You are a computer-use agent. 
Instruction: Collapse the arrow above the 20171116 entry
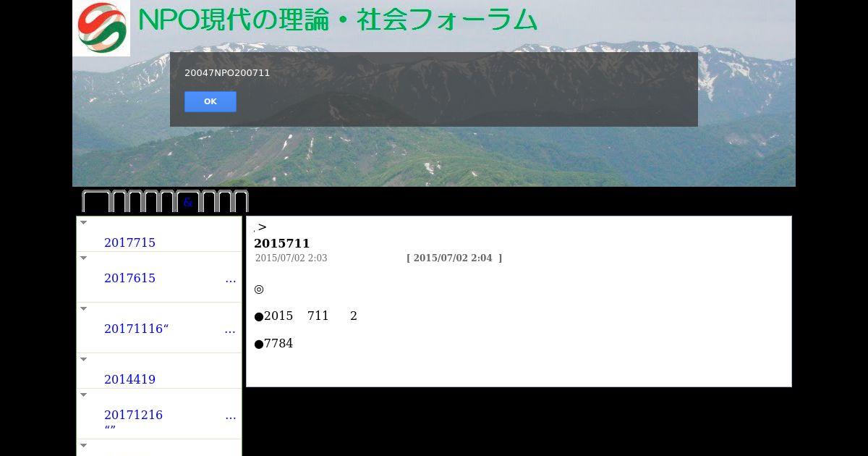click(x=84, y=308)
